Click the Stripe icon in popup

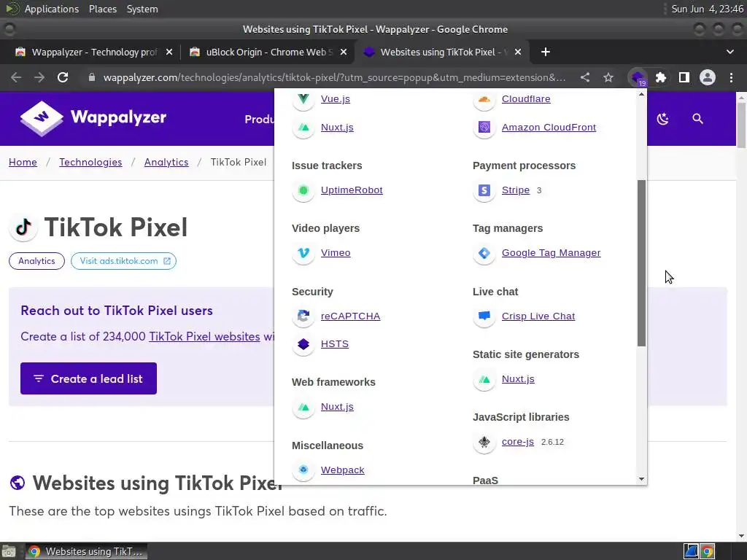(484, 190)
